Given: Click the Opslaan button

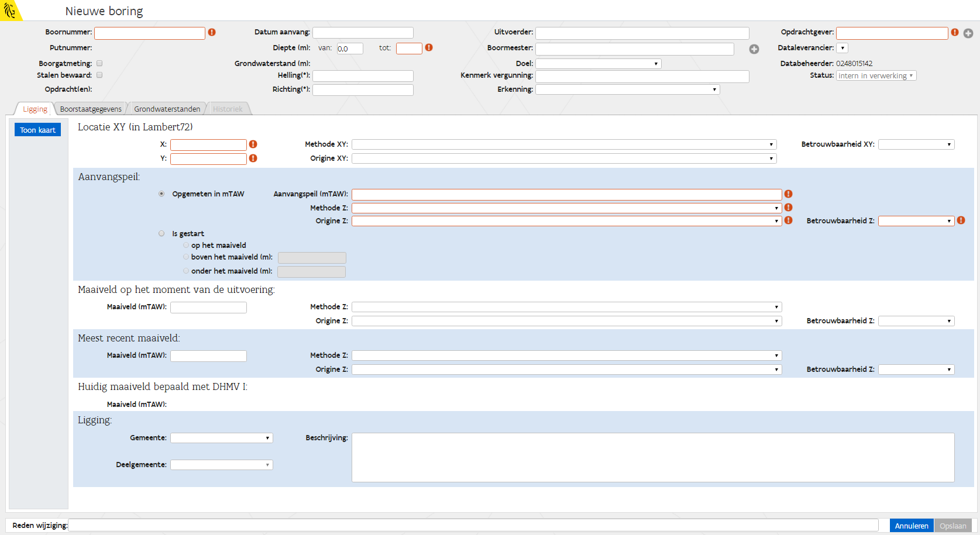Looking at the screenshot, I should [953, 526].
